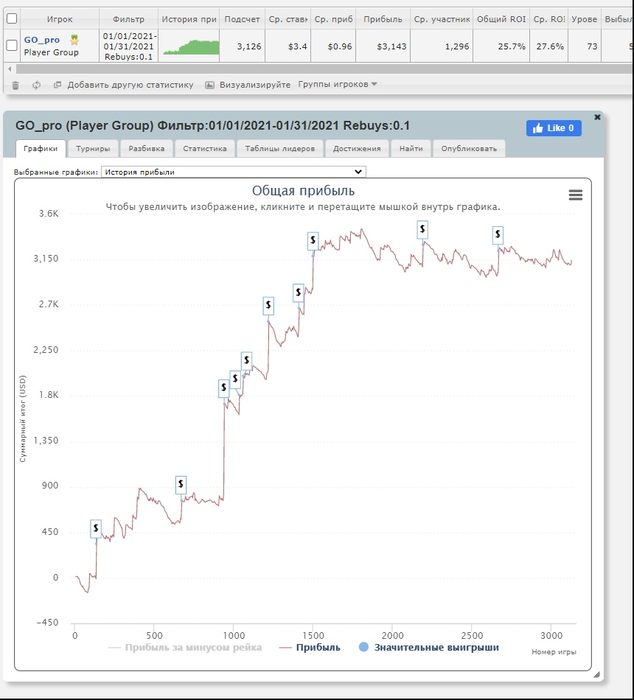
Task: Click the gold badge icon next to GO_pro
Action: [75, 40]
